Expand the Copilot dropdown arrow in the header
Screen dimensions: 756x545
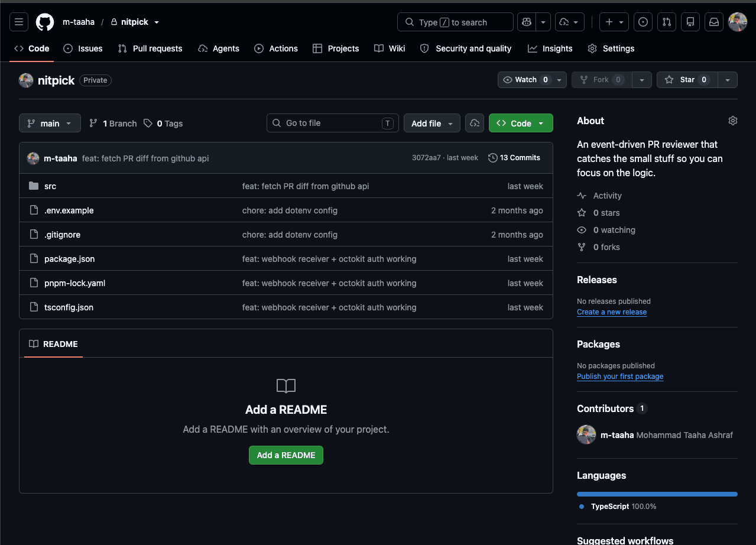tap(543, 22)
